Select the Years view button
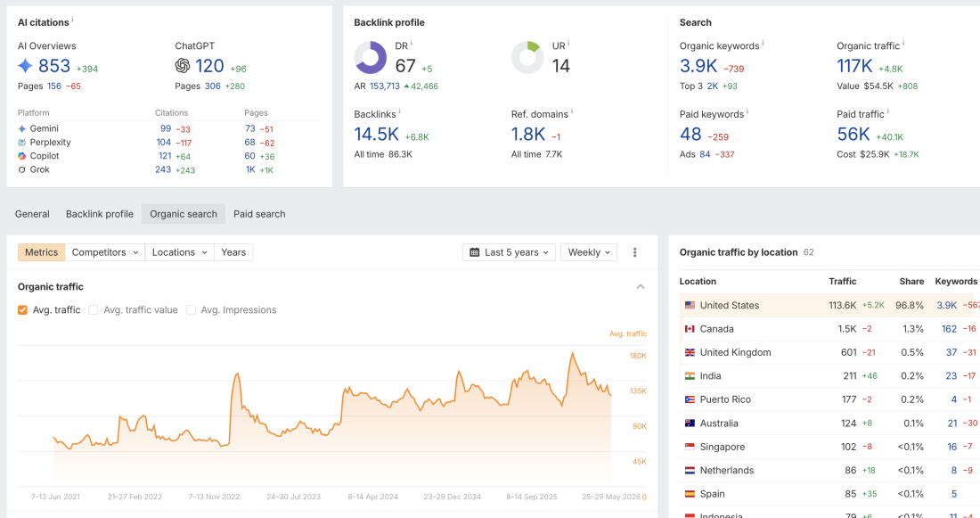The height and width of the screenshot is (518, 980). 233,252
